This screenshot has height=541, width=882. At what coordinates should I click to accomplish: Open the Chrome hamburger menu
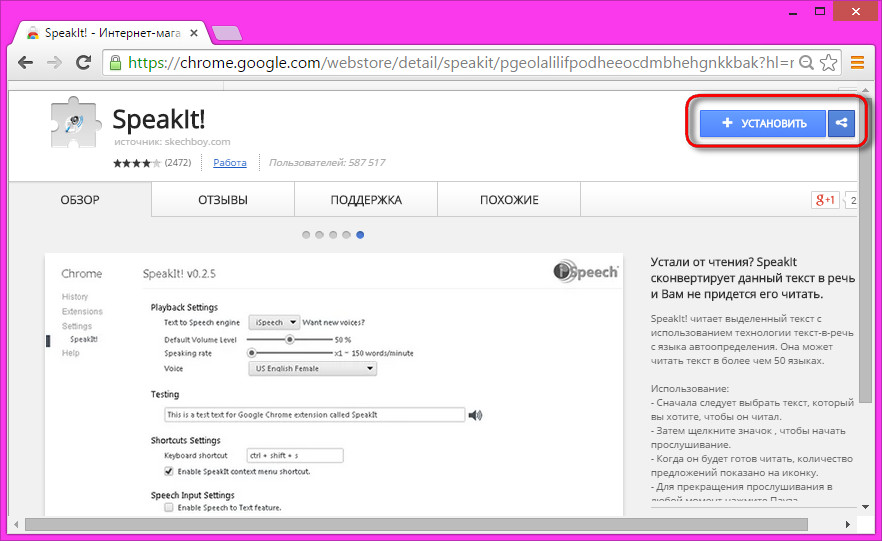coord(857,62)
